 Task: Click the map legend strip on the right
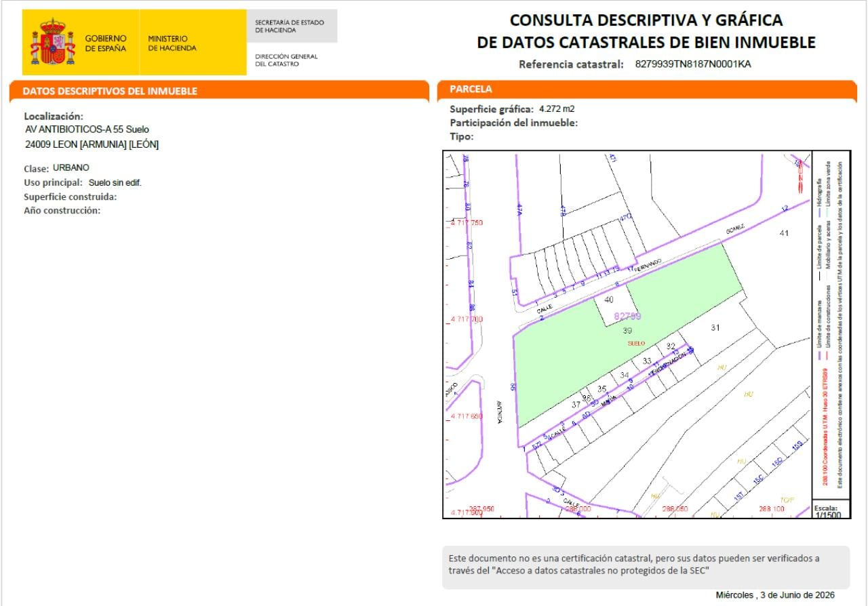(831, 325)
